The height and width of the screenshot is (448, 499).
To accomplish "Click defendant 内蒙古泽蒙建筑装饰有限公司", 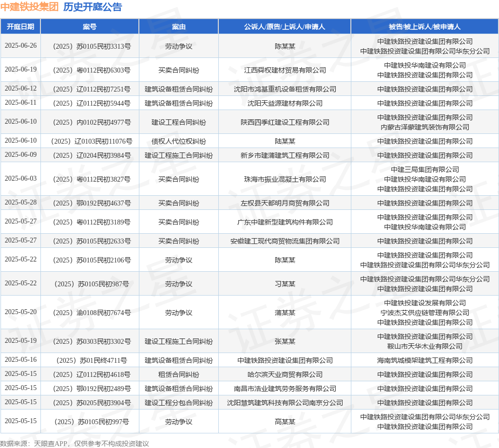I will [425, 127].
